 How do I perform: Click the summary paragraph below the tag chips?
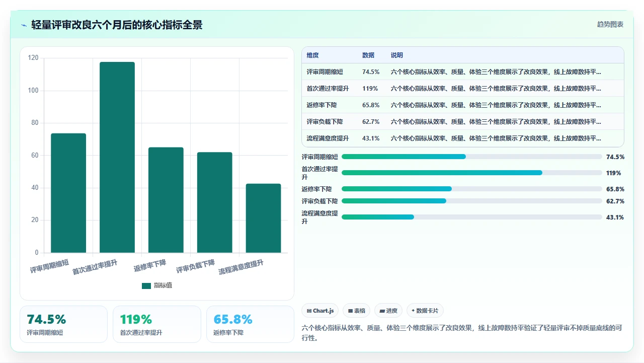[x=462, y=333]
